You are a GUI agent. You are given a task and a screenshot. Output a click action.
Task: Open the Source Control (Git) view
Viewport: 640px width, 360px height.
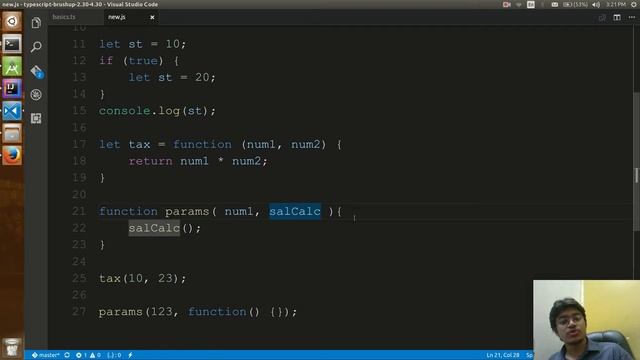click(x=36, y=71)
